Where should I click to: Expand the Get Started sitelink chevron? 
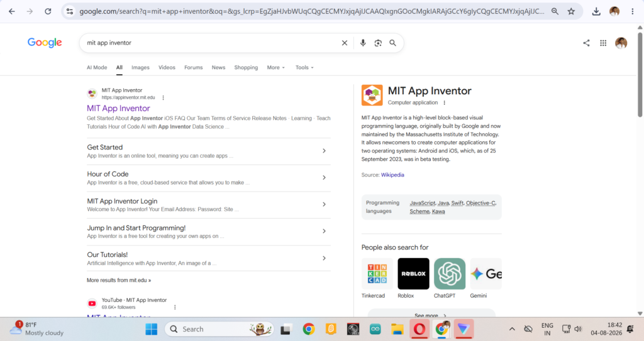point(324,151)
